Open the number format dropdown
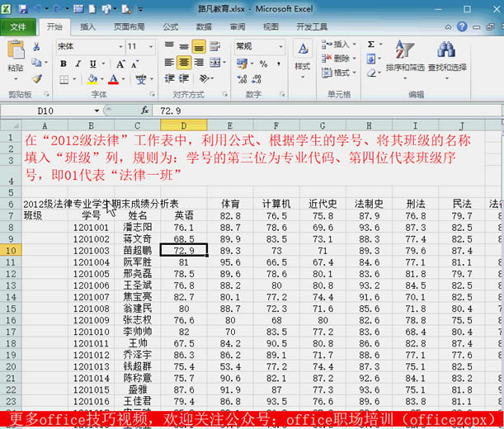The width and height of the screenshot is (504, 429). [x=280, y=47]
